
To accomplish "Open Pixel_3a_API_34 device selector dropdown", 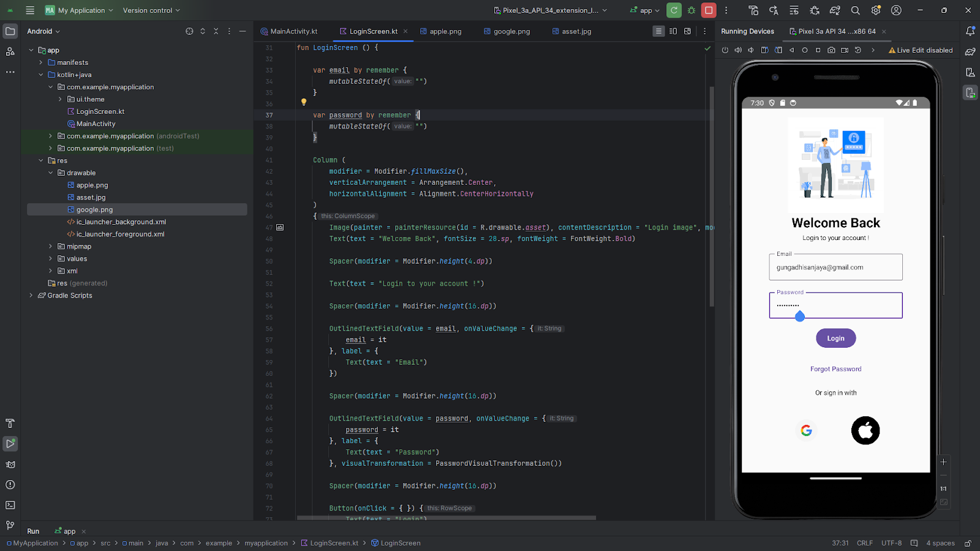I will [550, 10].
